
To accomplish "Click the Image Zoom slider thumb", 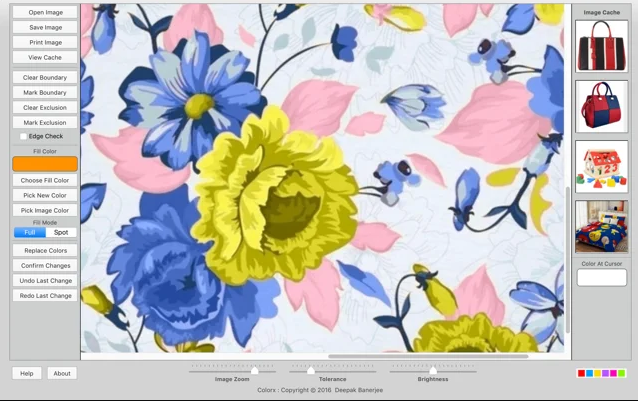I will click(255, 370).
